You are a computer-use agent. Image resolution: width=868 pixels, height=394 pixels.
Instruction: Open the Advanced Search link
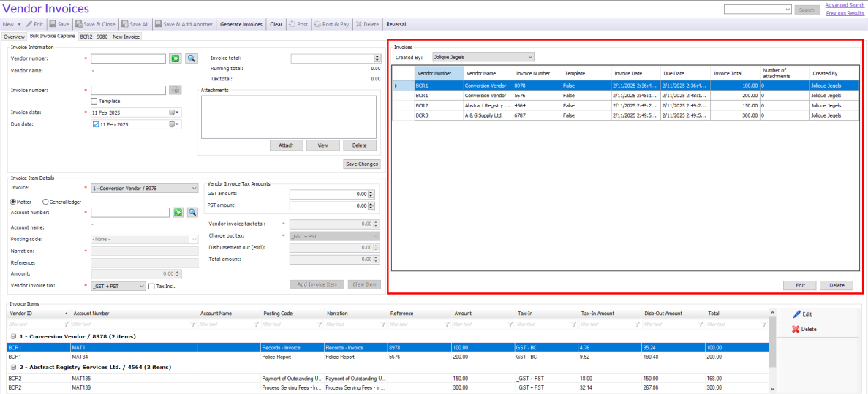click(844, 5)
